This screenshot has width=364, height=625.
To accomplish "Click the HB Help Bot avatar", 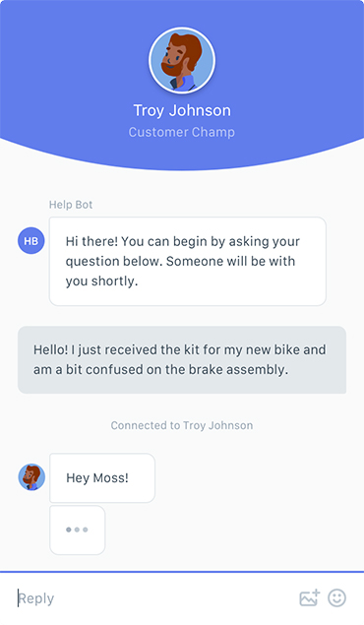I will click(x=31, y=241).
